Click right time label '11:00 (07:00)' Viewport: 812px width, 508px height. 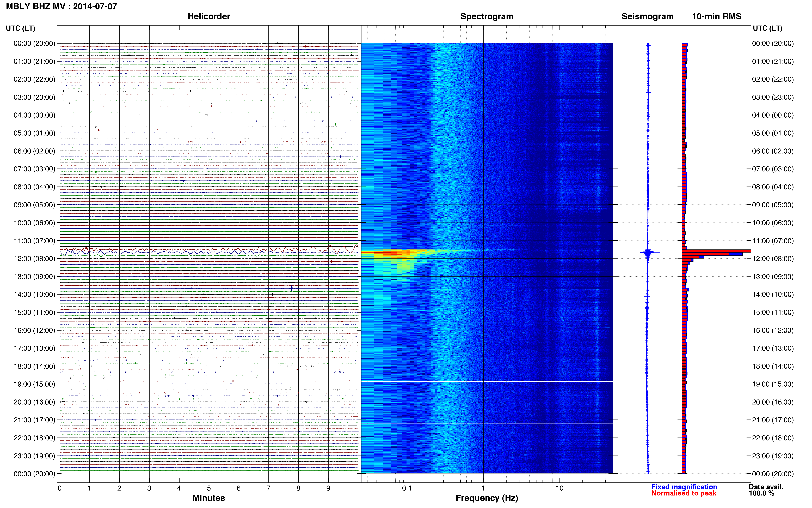773,241
